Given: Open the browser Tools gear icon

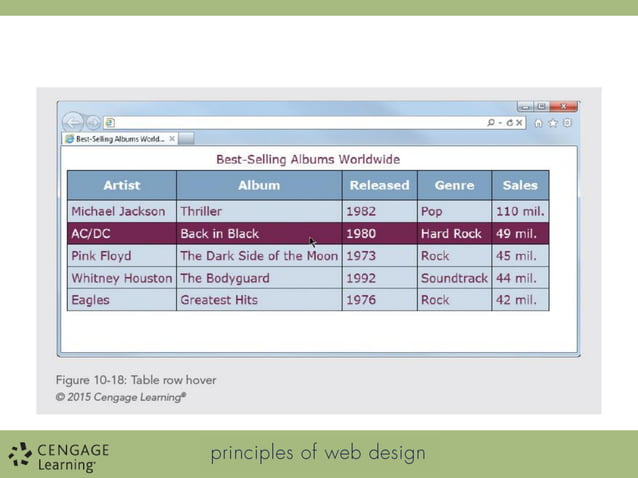Looking at the screenshot, I should point(568,123).
